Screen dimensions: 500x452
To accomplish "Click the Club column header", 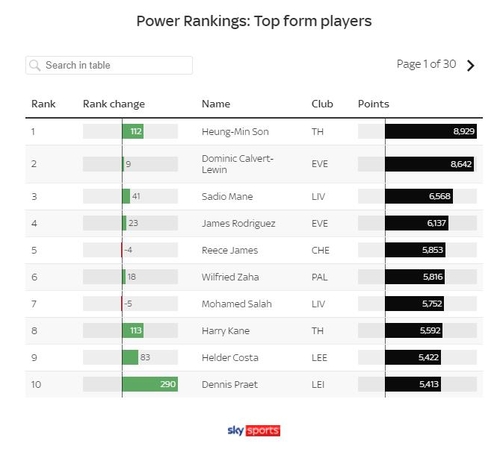I will coord(322,104).
